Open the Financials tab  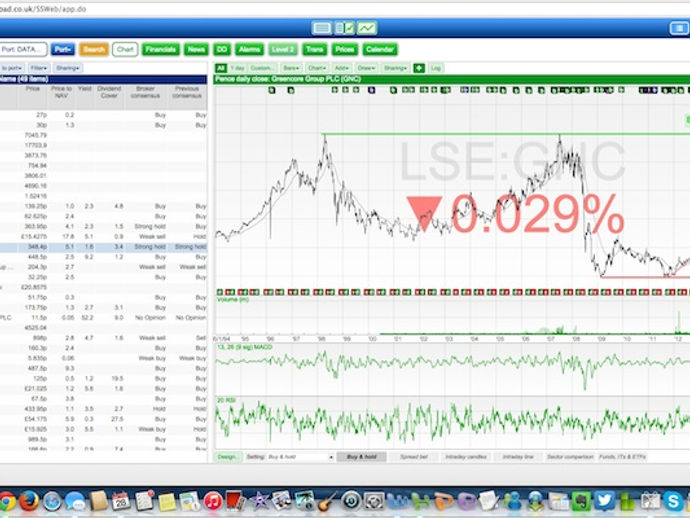point(161,49)
